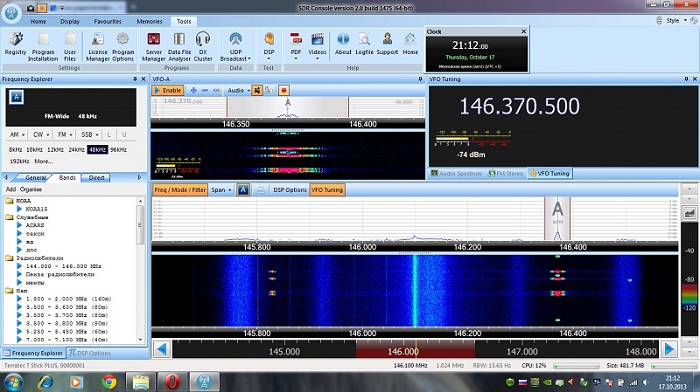This screenshot has width=700, height=392.
Task: Open the DX Cluster
Action: 203,46
